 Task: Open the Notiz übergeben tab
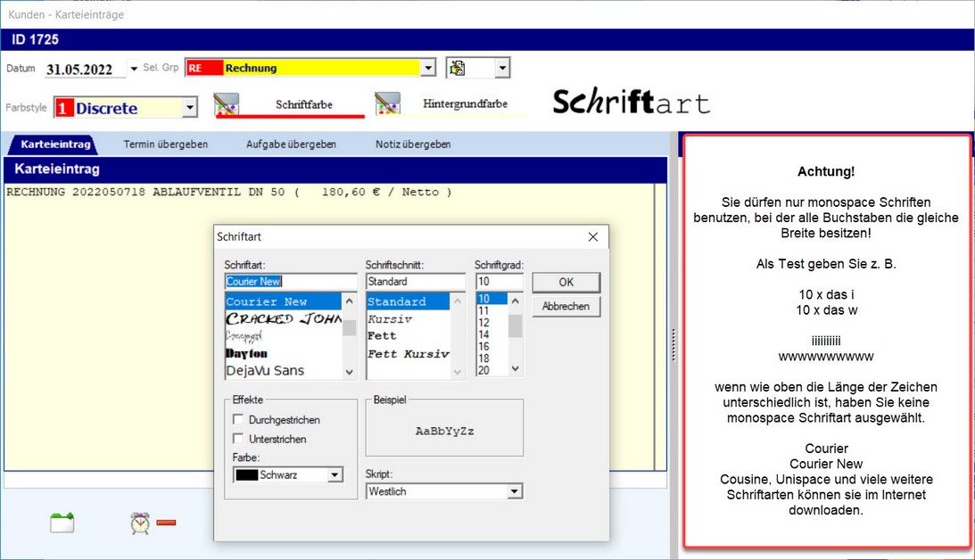coord(413,144)
